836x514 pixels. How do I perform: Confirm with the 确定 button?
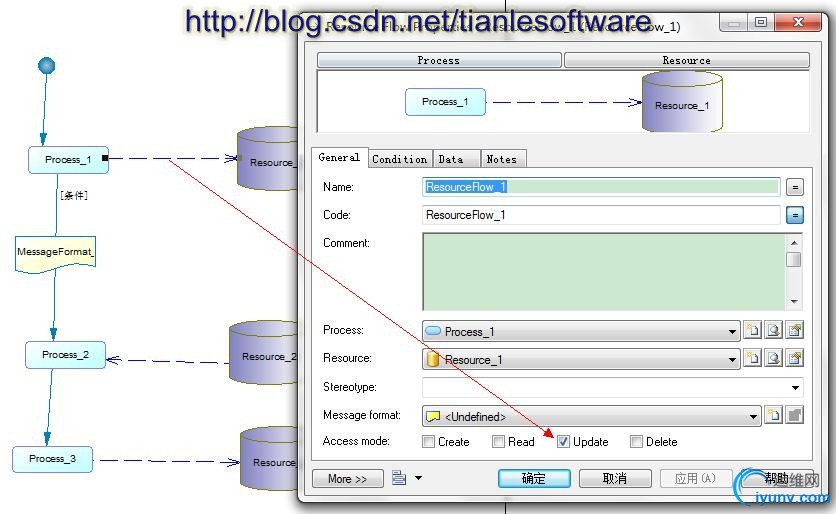pos(534,478)
